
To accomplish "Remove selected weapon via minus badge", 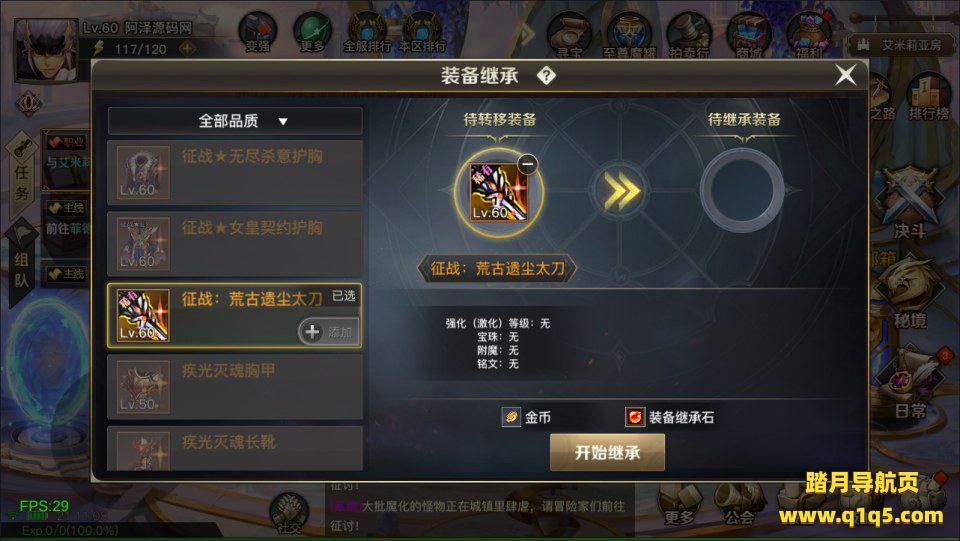I will [528, 164].
